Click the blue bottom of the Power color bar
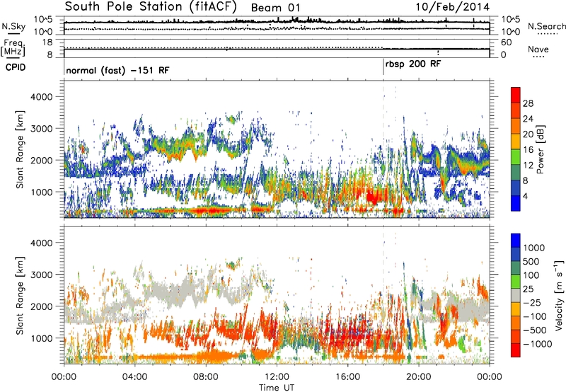 tap(516, 203)
